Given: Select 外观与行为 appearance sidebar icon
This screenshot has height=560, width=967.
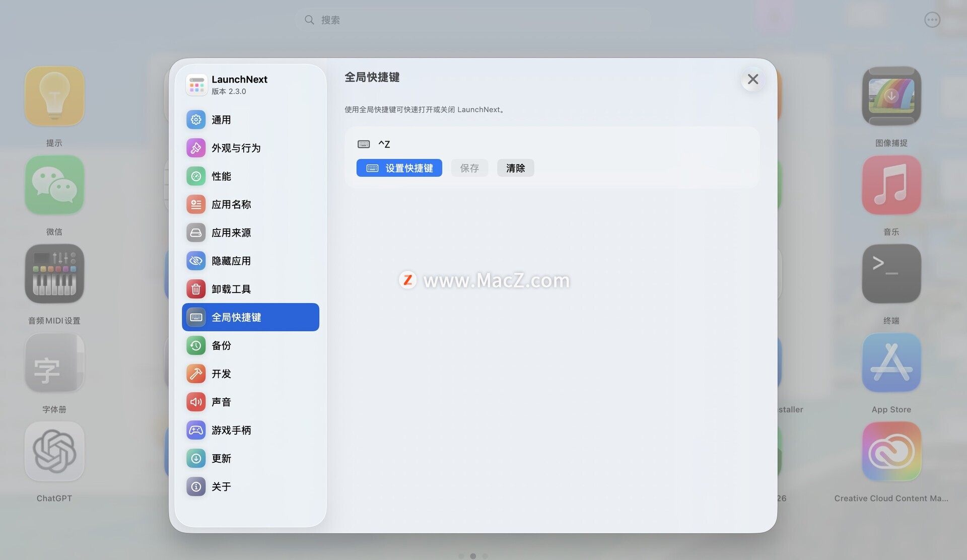Looking at the screenshot, I should [x=196, y=148].
